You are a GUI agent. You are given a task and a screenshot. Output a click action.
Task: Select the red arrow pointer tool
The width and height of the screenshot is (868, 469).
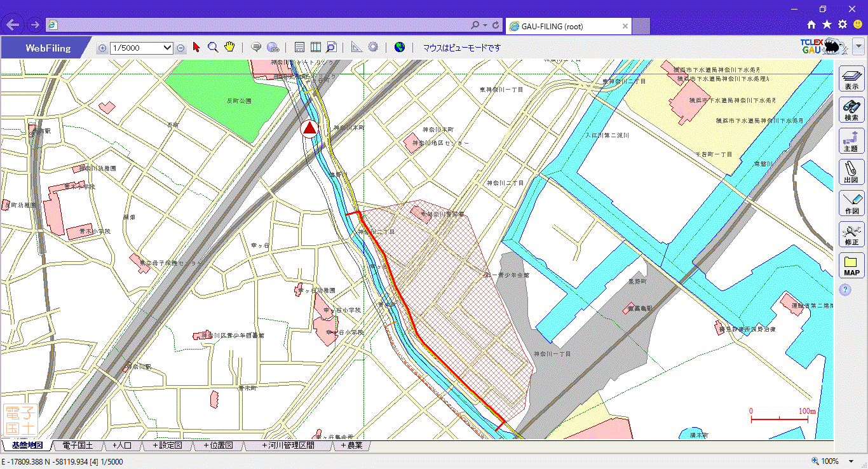[196, 48]
